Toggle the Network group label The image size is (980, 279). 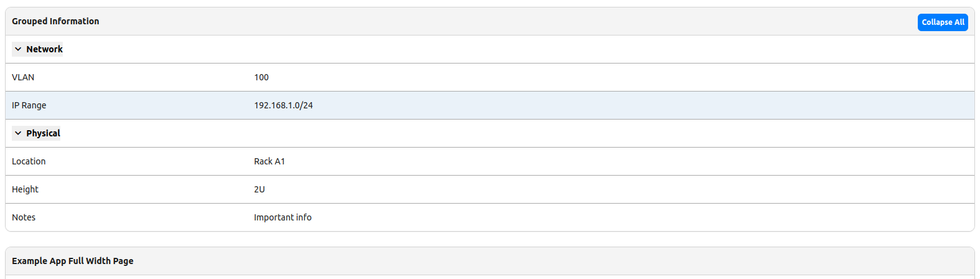pyautogui.click(x=44, y=49)
